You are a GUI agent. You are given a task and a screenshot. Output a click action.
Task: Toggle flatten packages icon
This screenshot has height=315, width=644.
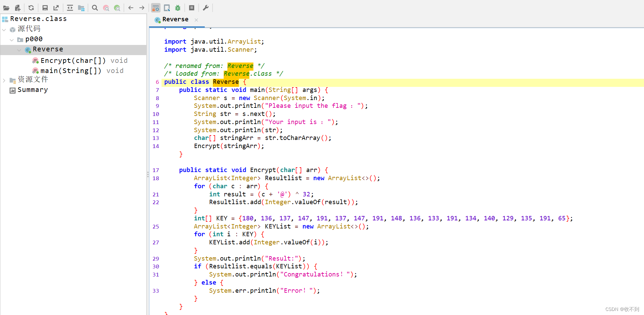[x=81, y=8]
